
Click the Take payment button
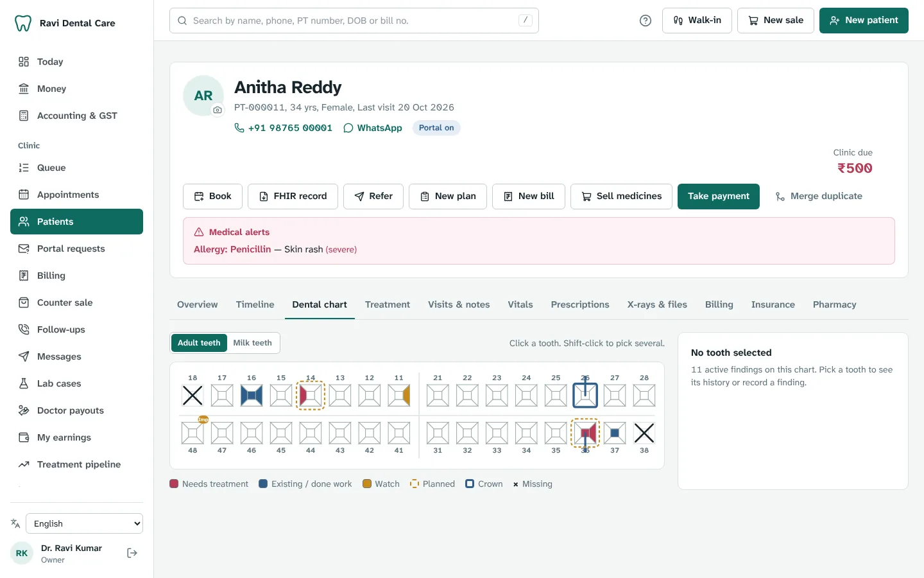719,197
